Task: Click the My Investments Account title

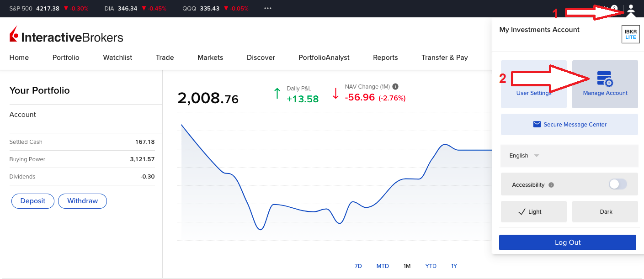Action: click(x=539, y=30)
